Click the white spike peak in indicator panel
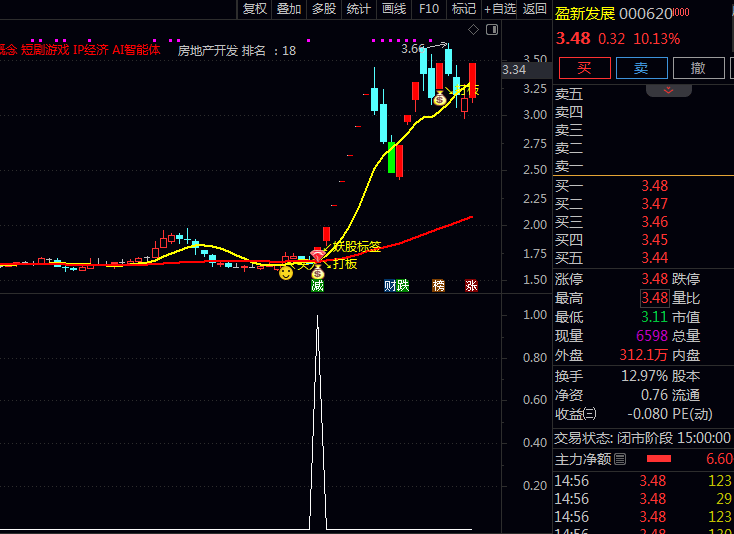 (x=317, y=318)
